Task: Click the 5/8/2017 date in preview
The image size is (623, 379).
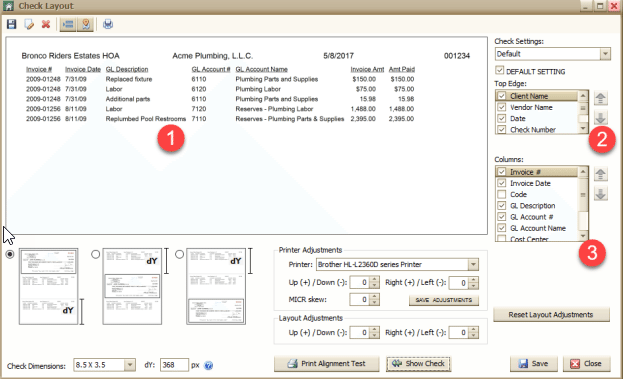Action: point(339,56)
